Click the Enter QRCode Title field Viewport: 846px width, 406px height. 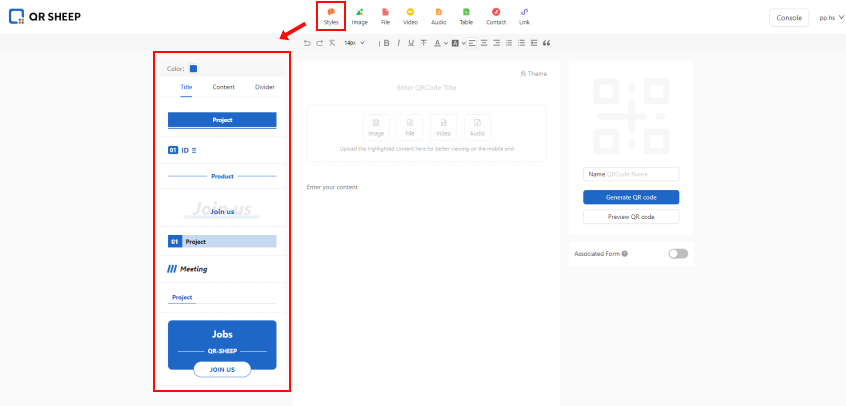[x=426, y=87]
